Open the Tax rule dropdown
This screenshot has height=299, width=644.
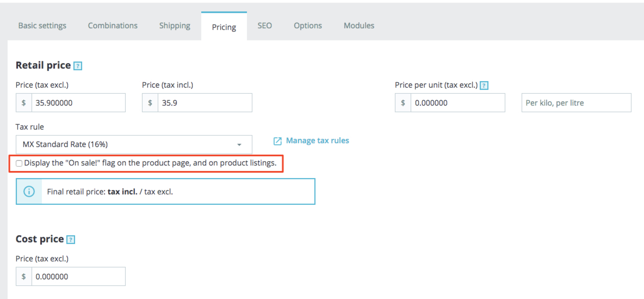[134, 144]
